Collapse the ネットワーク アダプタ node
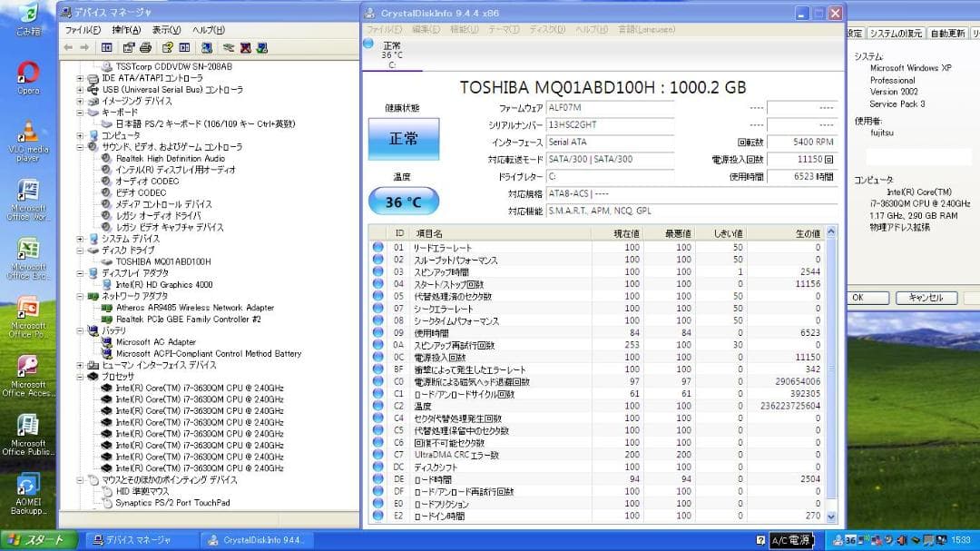 [x=82, y=295]
